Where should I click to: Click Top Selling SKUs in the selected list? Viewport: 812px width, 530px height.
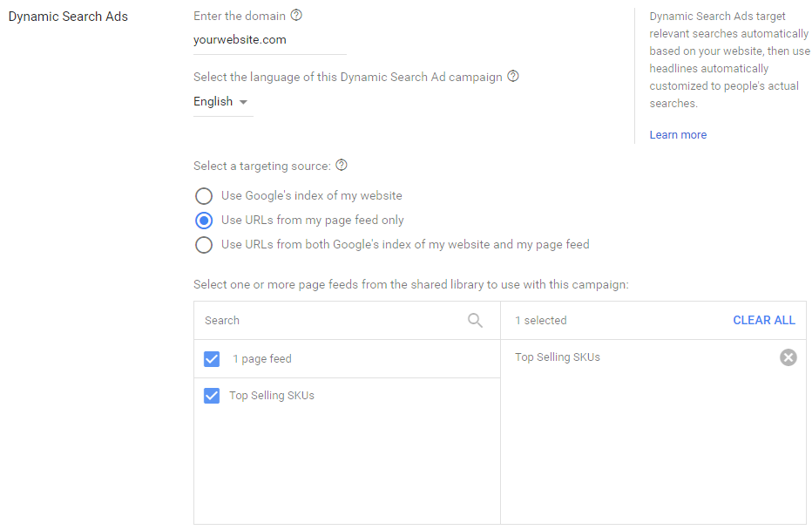pyautogui.click(x=558, y=357)
